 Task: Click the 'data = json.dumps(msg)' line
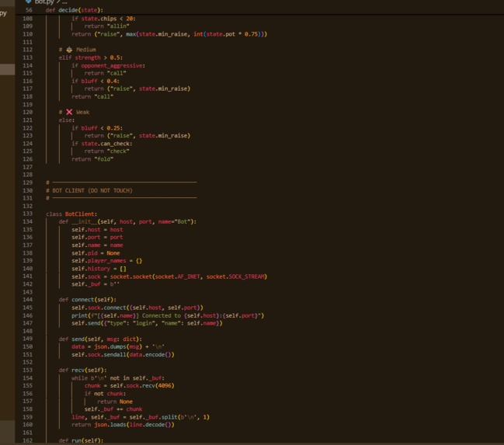[118, 346]
